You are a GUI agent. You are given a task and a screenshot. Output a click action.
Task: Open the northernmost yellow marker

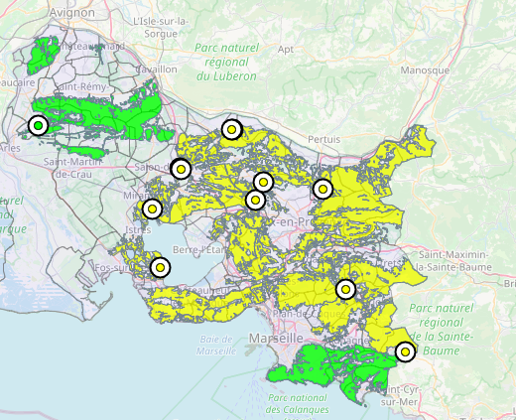click(232, 129)
